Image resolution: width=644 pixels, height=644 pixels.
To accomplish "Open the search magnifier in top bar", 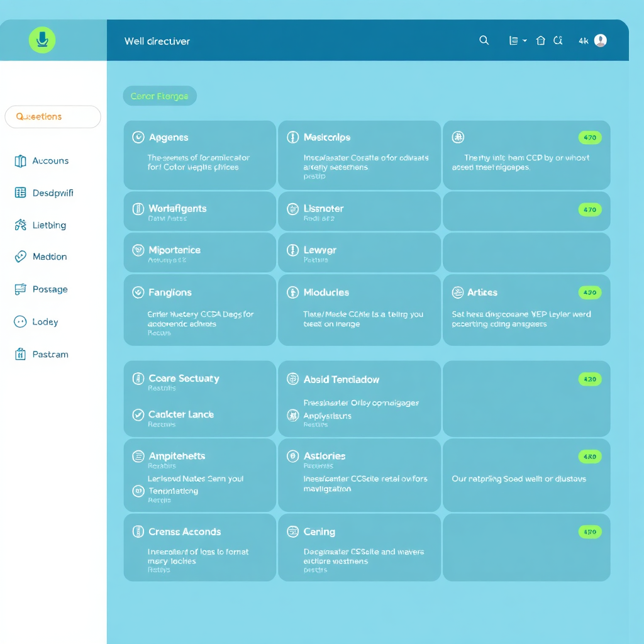I will pos(484,40).
